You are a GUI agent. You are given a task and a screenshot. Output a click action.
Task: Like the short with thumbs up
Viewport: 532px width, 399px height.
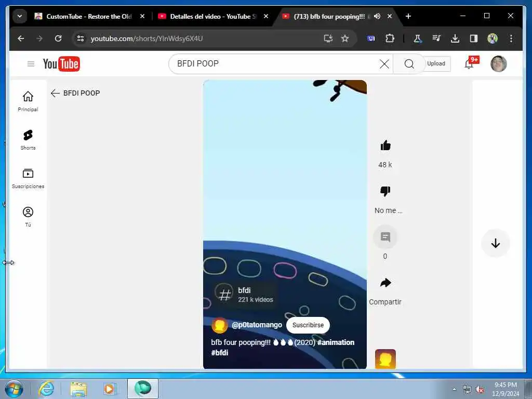point(385,146)
